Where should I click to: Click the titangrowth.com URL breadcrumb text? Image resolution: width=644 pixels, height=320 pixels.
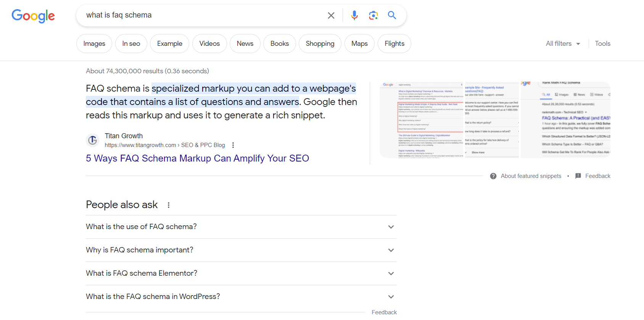pos(165,145)
